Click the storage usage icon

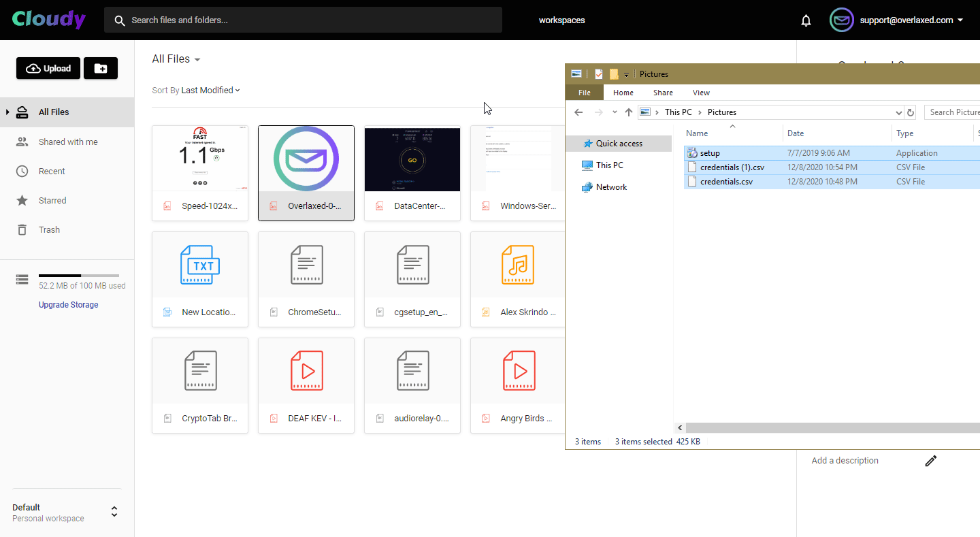[22, 280]
